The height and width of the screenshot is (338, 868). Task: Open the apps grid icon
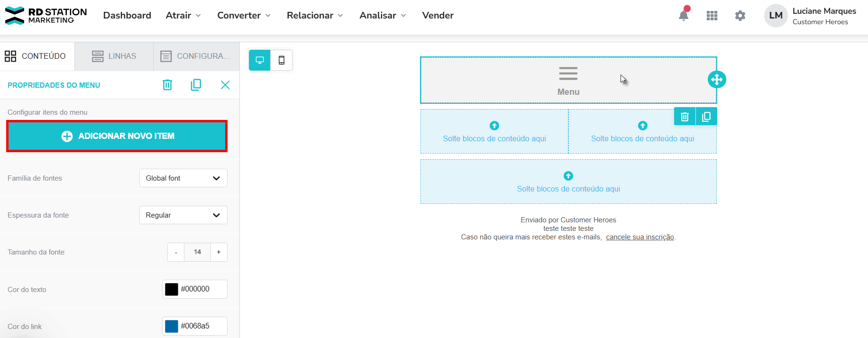712,16
